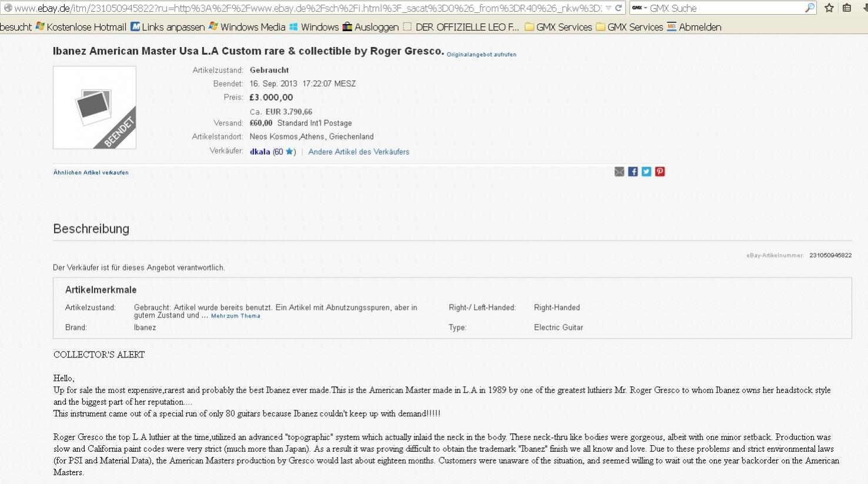Reload the page with the refresh icon
Screen dimensions: 868x484
click(x=619, y=8)
